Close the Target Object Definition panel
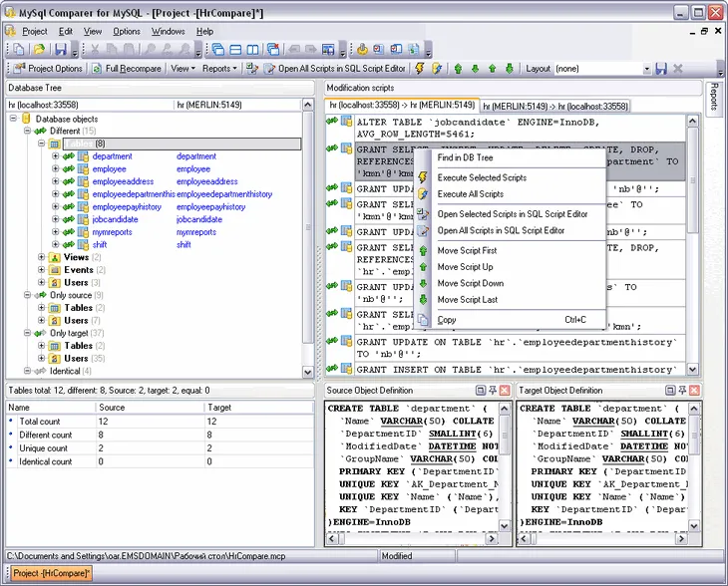This screenshot has width=728, height=586. click(x=696, y=391)
